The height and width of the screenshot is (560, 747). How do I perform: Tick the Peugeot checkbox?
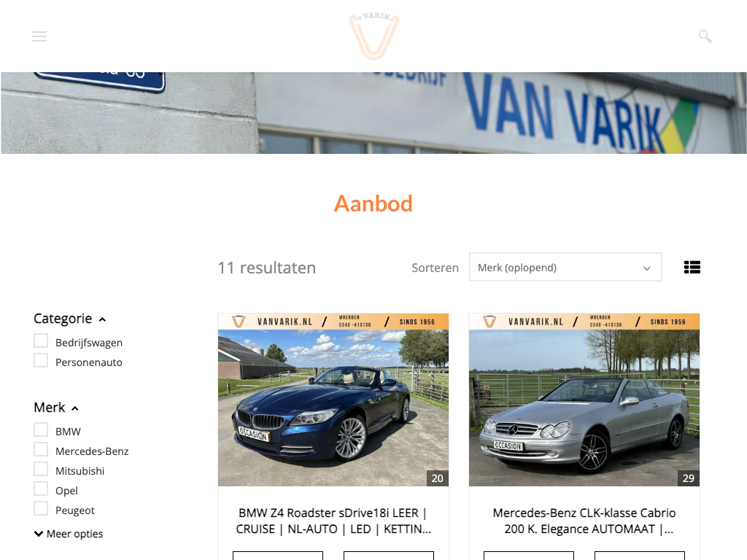click(41, 508)
